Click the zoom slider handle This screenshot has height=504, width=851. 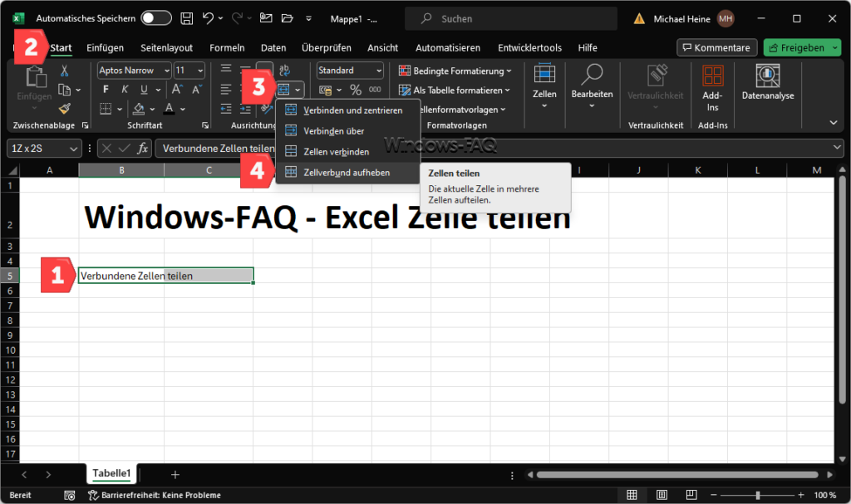757,496
